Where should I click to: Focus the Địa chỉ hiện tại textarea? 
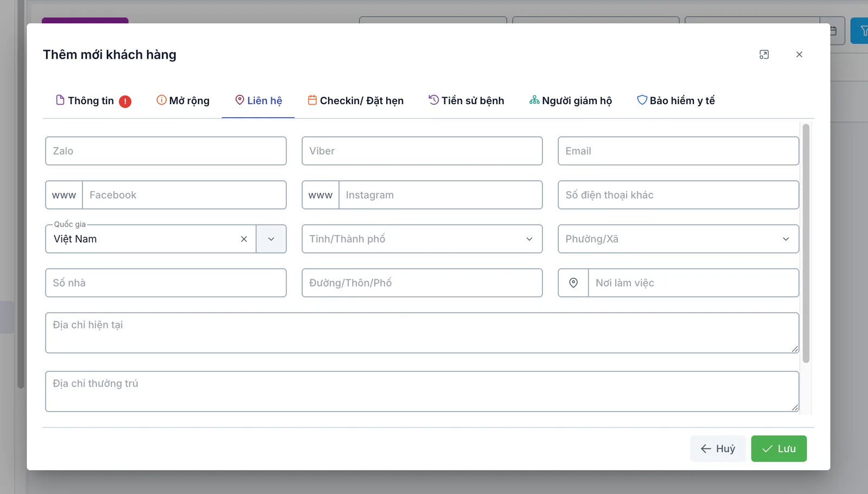(x=422, y=333)
